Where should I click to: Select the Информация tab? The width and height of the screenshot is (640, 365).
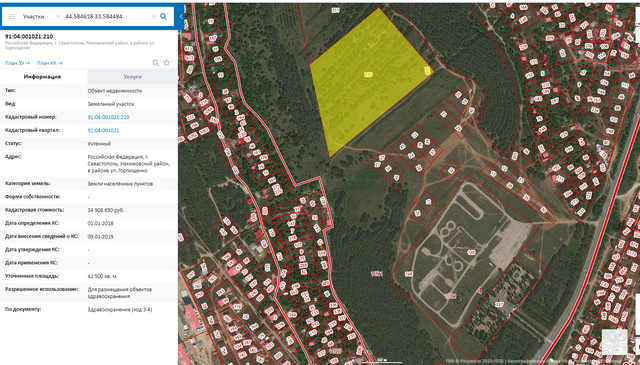[x=42, y=76]
